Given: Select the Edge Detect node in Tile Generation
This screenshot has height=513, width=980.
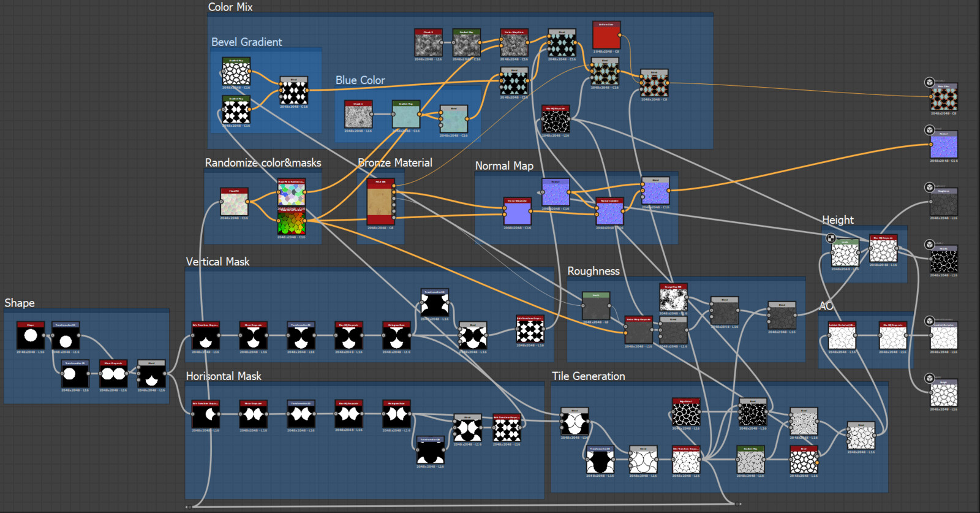Looking at the screenshot, I should click(x=686, y=412).
